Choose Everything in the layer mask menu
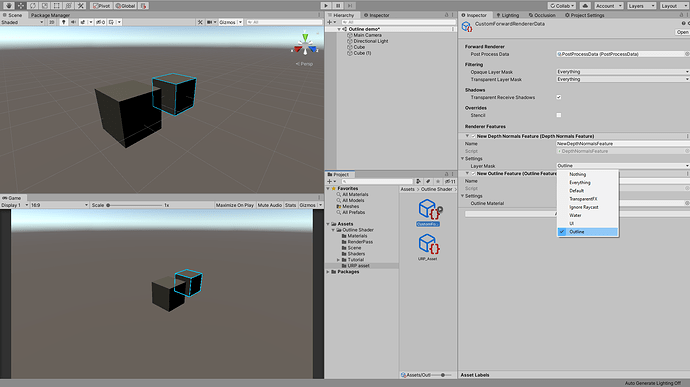 tap(580, 182)
